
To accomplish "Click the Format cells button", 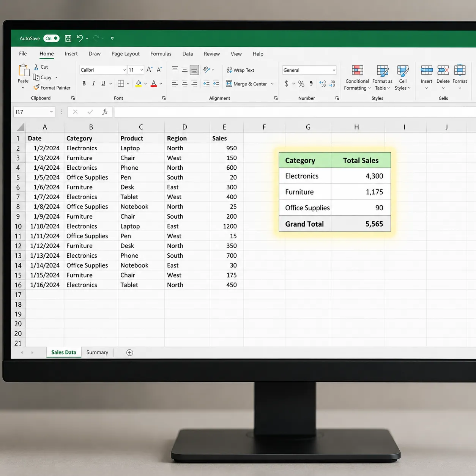I will click(460, 77).
